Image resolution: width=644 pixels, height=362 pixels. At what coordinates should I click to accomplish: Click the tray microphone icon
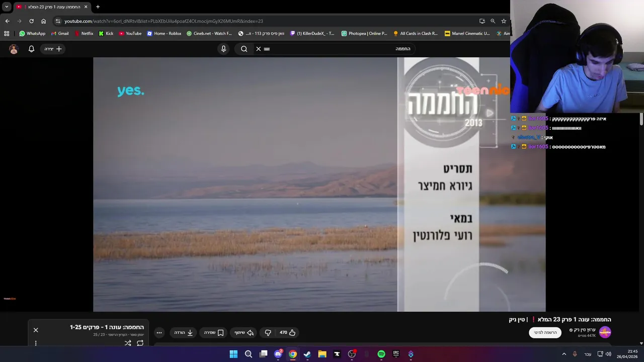[x=575, y=354]
